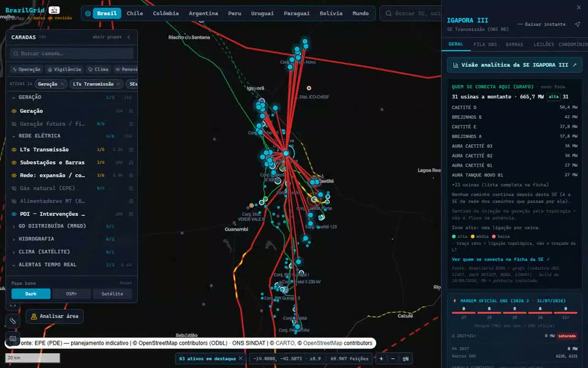Open the FILA ONS tab
This screenshot has height=368, width=588.
(485, 44)
